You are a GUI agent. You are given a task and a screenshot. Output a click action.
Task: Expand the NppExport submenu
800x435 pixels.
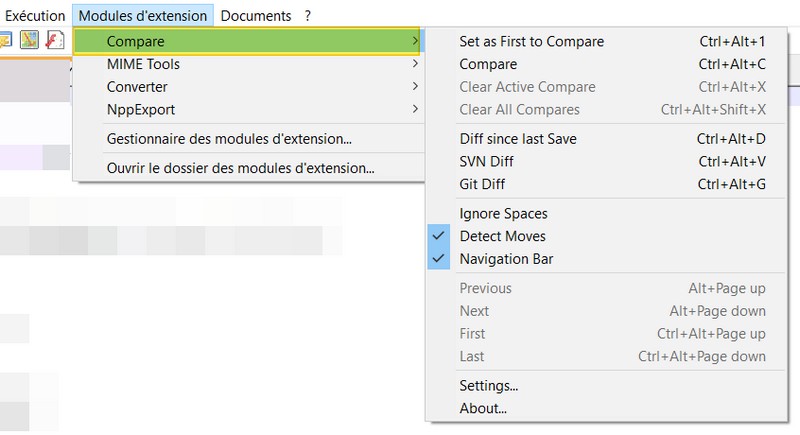pyautogui.click(x=141, y=109)
